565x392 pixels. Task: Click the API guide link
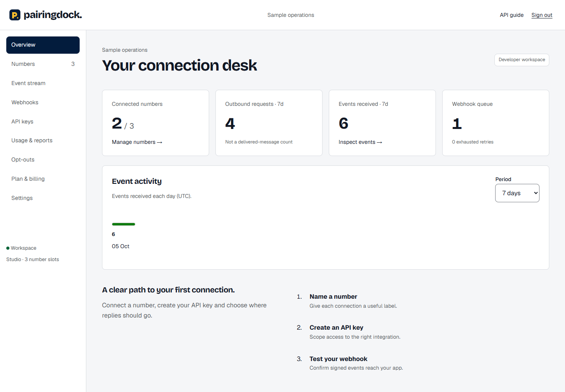pos(512,15)
